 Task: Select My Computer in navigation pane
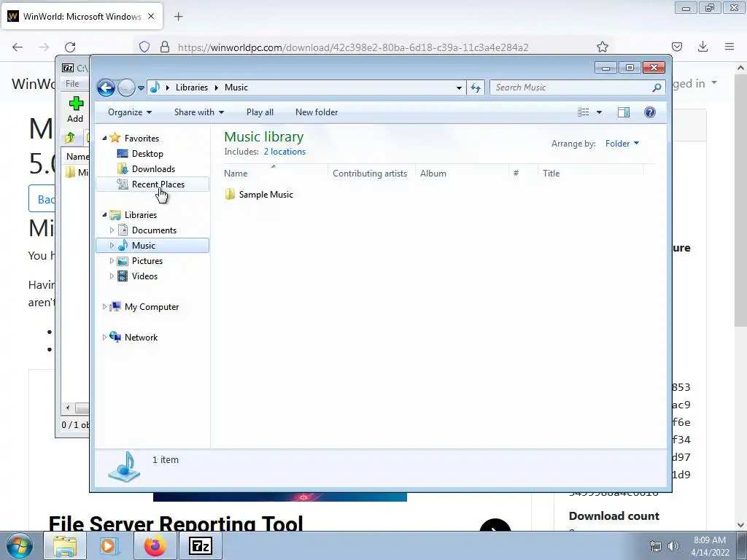(152, 307)
